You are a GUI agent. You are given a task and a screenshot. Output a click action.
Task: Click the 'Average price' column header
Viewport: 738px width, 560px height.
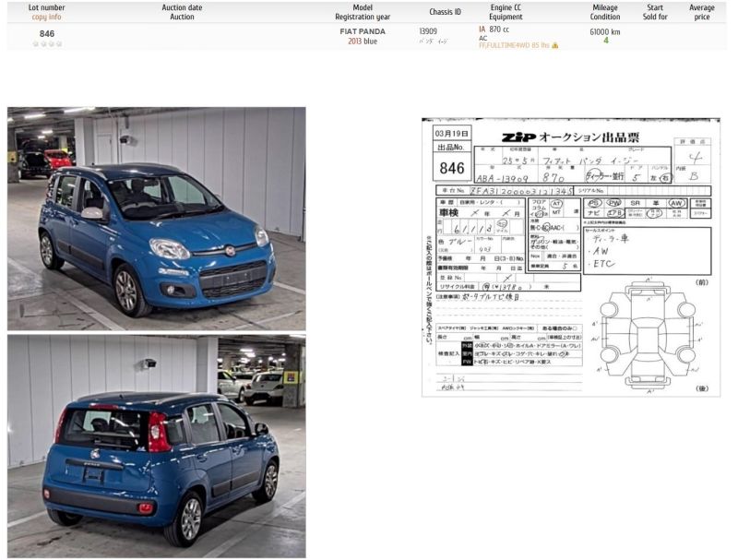tap(702, 12)
